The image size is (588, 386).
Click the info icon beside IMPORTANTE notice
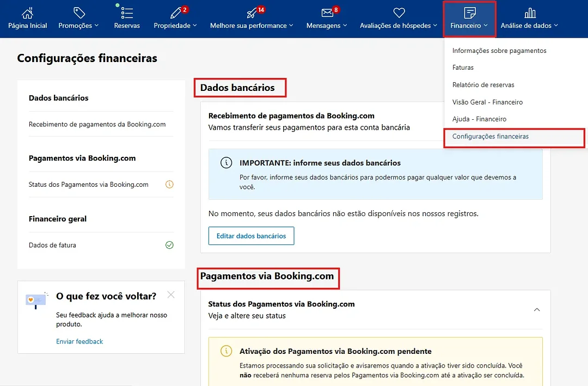point(226,163)
